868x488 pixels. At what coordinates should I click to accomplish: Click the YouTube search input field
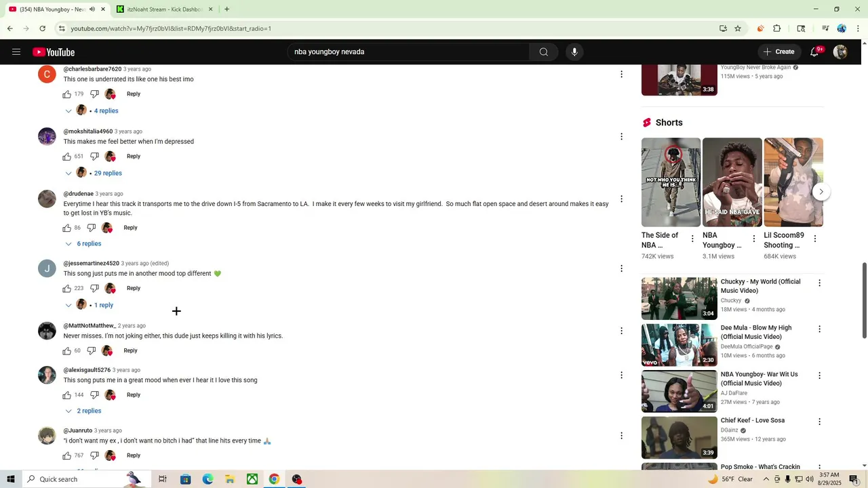407,52
